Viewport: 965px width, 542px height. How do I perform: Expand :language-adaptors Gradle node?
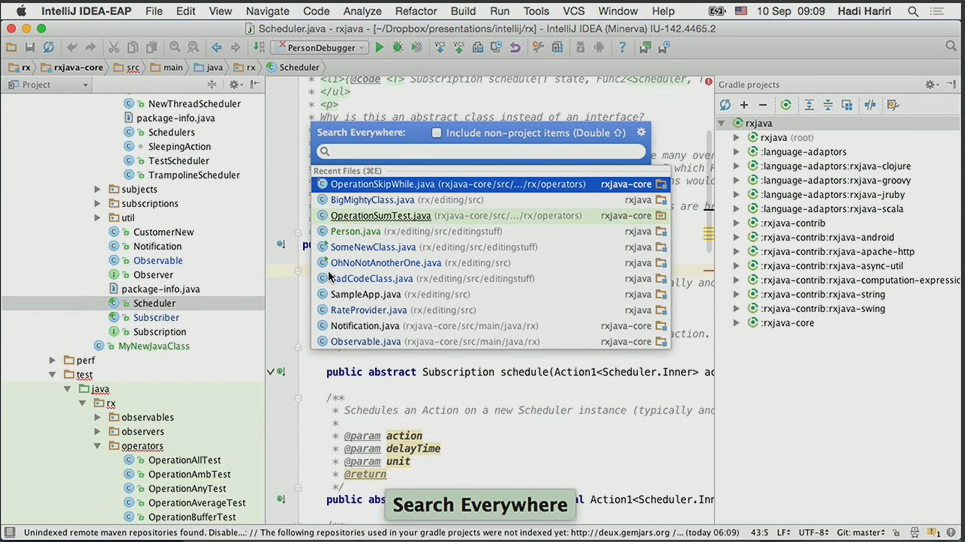coord(736,152)
